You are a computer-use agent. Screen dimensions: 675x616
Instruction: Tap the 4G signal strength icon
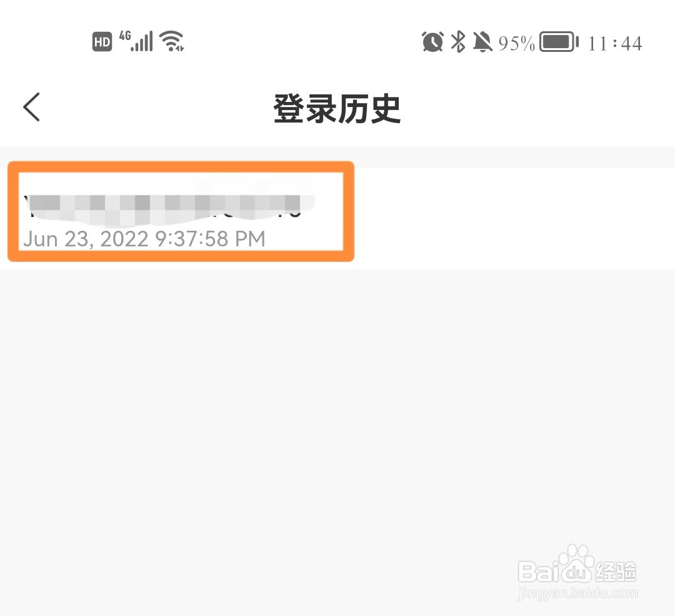click(x=136, y=41)
